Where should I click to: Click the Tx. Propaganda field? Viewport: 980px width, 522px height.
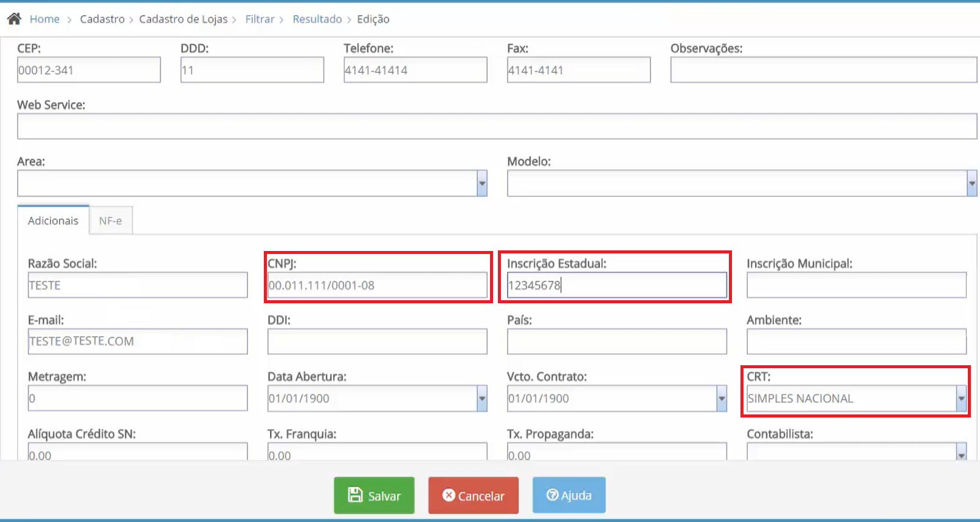[x=617, y=452]
